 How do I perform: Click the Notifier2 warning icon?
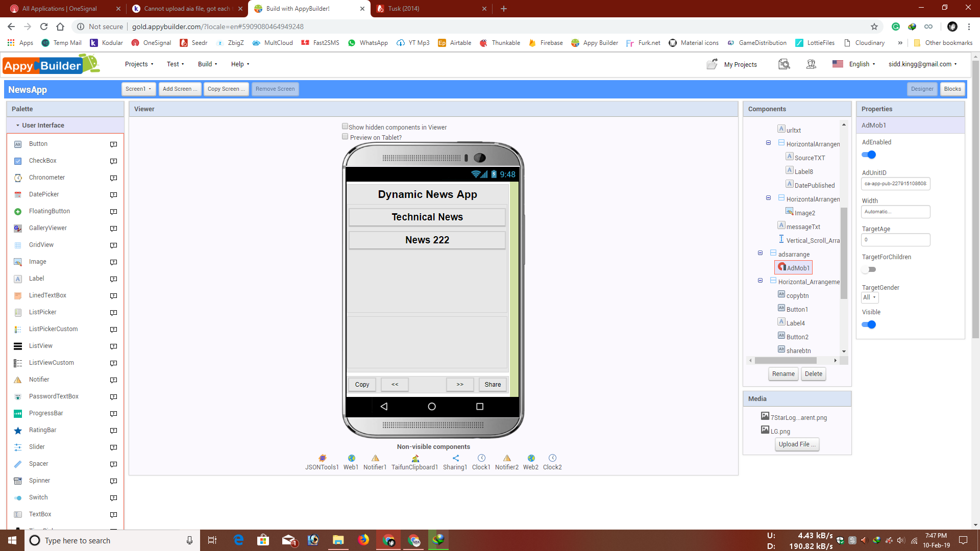pyautogui.click(x=507, y=458)
